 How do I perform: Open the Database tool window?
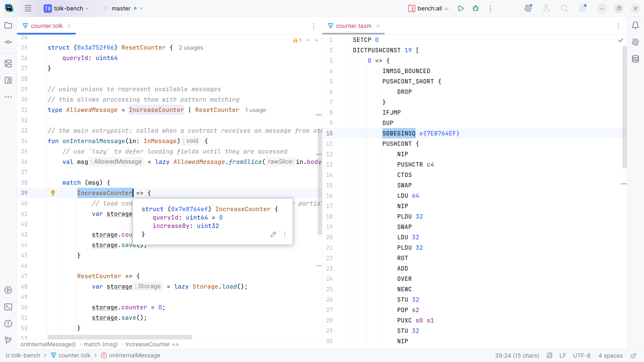click(x=635, y=59)
